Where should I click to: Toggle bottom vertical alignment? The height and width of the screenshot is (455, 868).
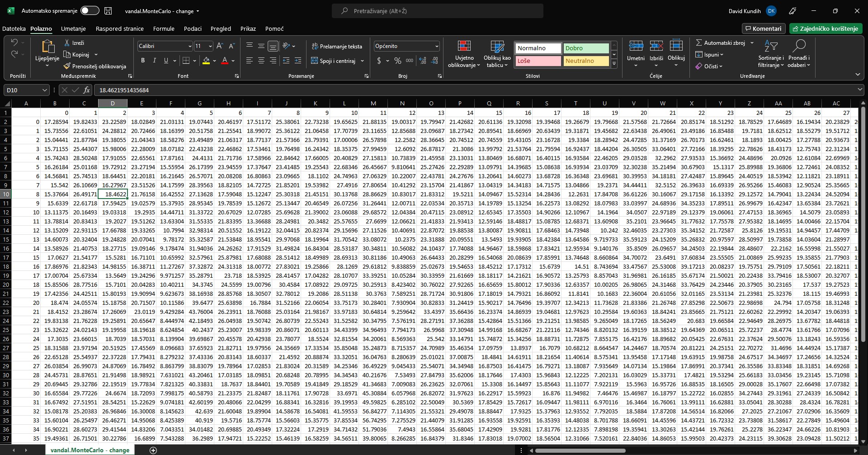pos(273,46)
